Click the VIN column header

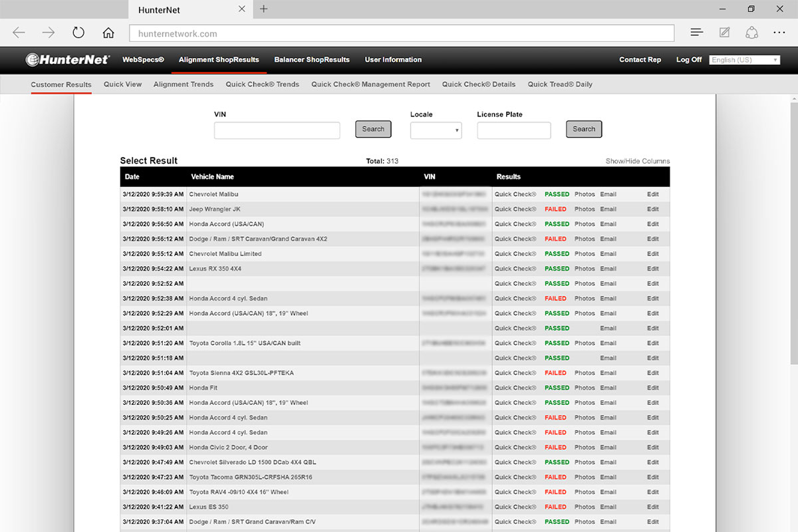(x=430, y=177)
